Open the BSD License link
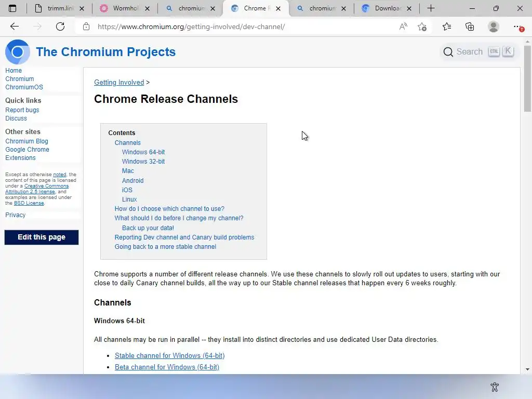Viewport: 532px width, 399px height. [29, 203]
